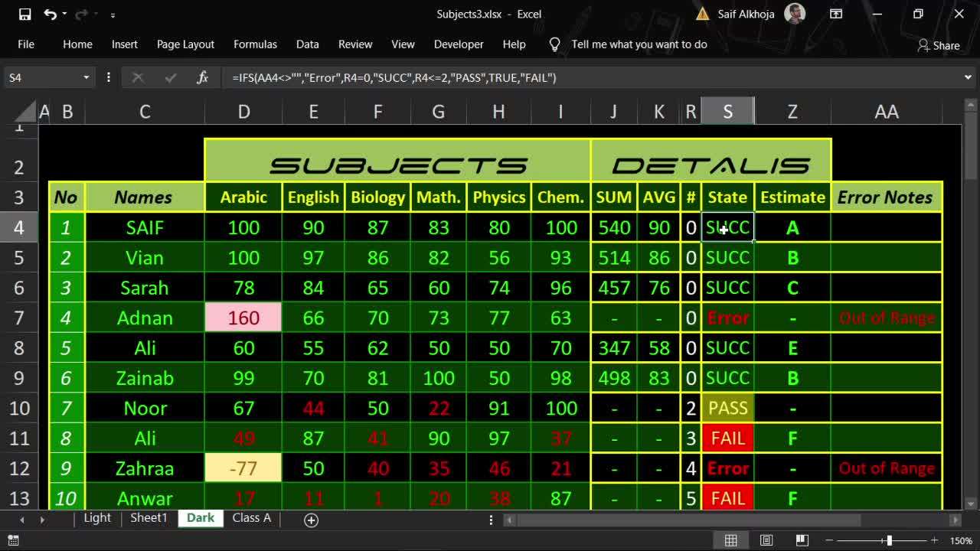The width and height of the screenshot is (980, 551).
Task: Click the macro recording status bar icon
Action: (x=14, y=540)
